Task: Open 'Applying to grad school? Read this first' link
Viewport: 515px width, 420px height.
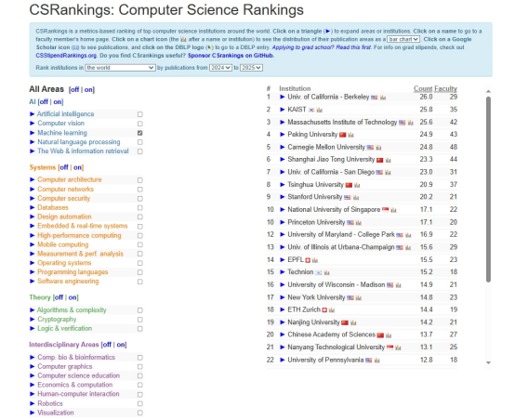Action: [x=322, y=47]
